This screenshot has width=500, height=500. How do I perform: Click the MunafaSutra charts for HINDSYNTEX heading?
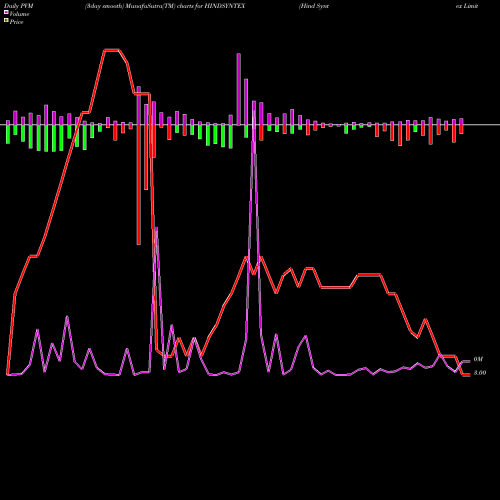165,6
